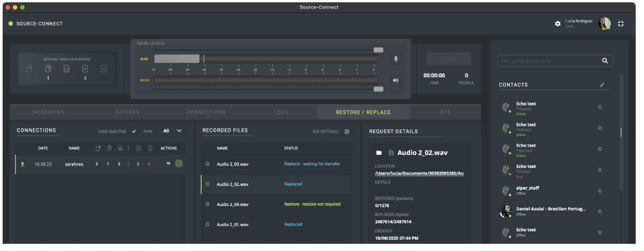Select recorded file Audio 2_02.wav
The image size is (644, 251).
click(x=276, y=184)
